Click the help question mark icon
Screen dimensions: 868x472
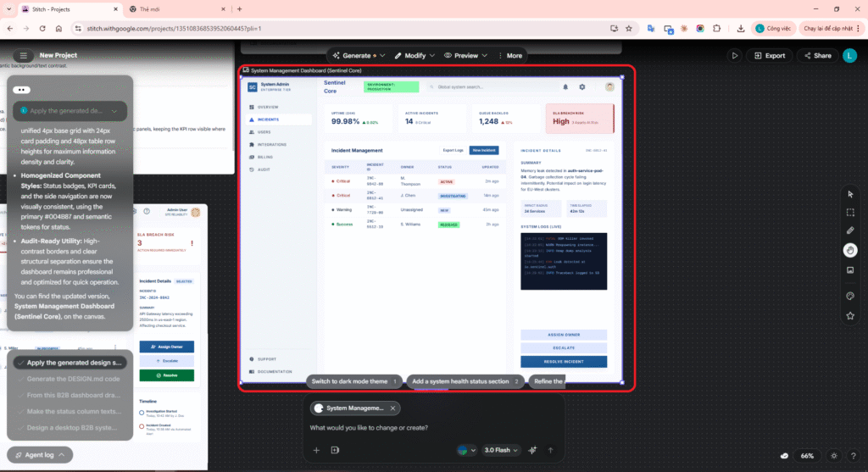click(x=854, y=455)
